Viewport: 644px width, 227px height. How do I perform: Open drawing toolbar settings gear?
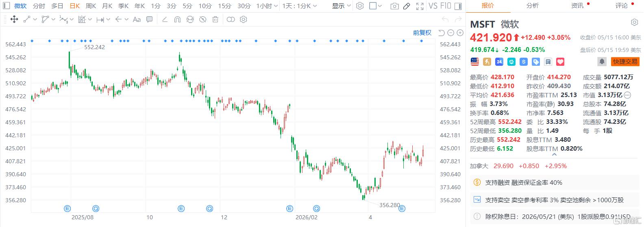[x=244, y=19]
